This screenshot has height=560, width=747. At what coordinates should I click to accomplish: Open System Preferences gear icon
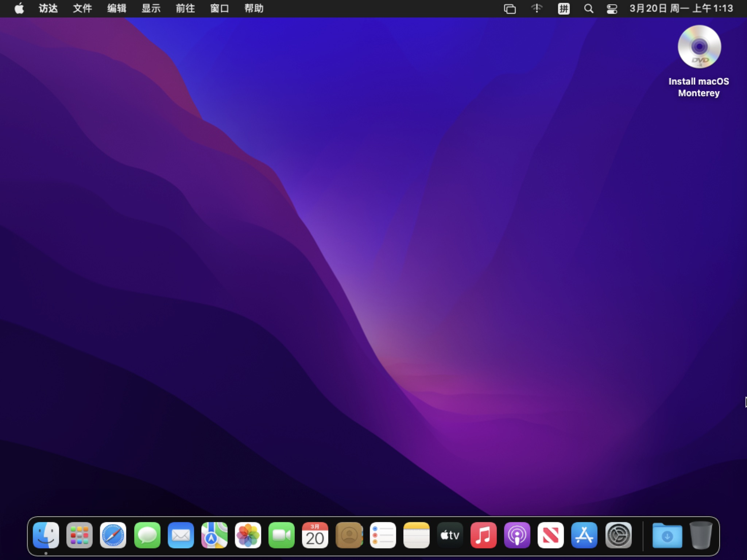[x=618, y=536]
